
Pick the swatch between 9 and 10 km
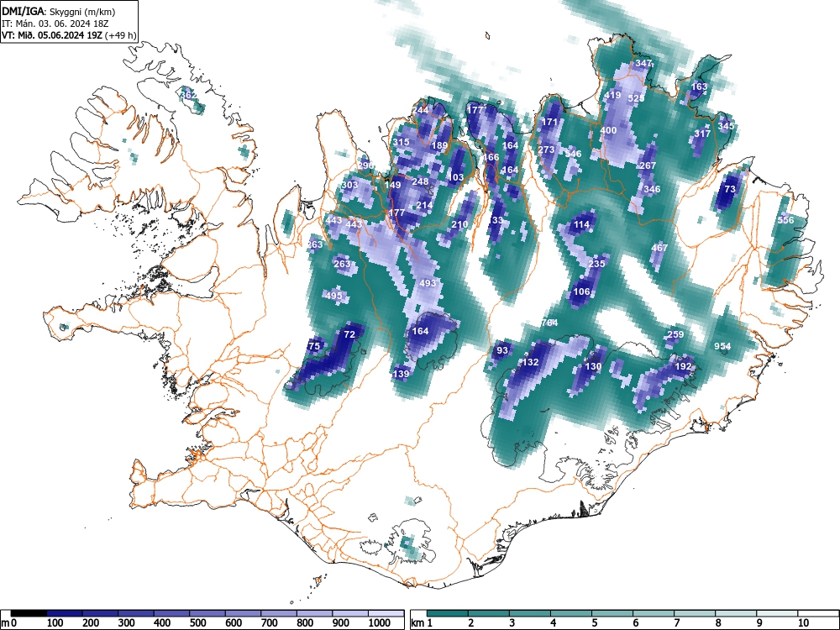pos(777,613)
